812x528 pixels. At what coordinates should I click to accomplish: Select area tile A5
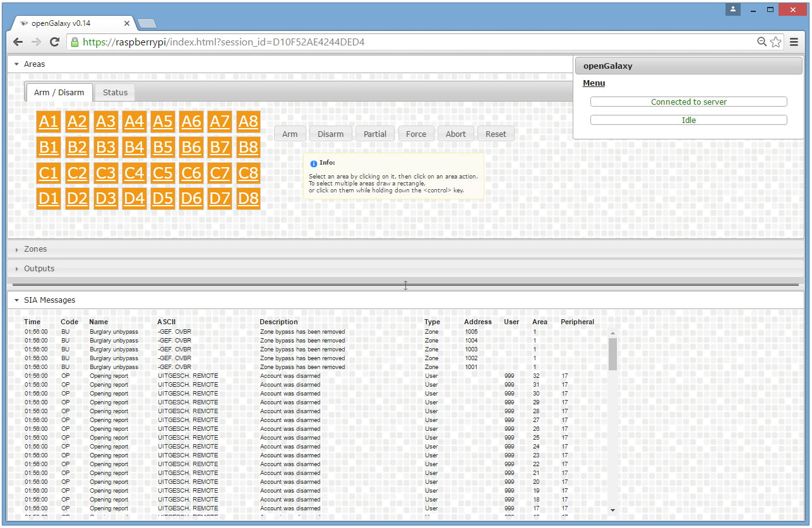(162, 121)
